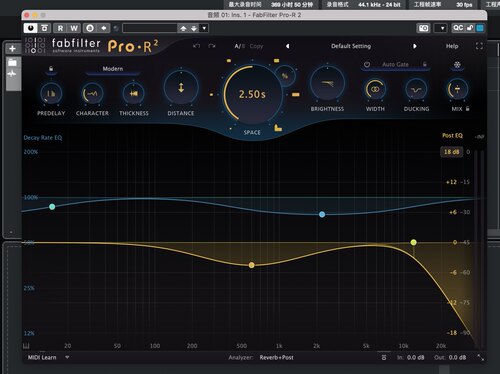Toggle the Mix lock icon
Viewport: 500px width, 374px height.
click(x=467, y=108)
